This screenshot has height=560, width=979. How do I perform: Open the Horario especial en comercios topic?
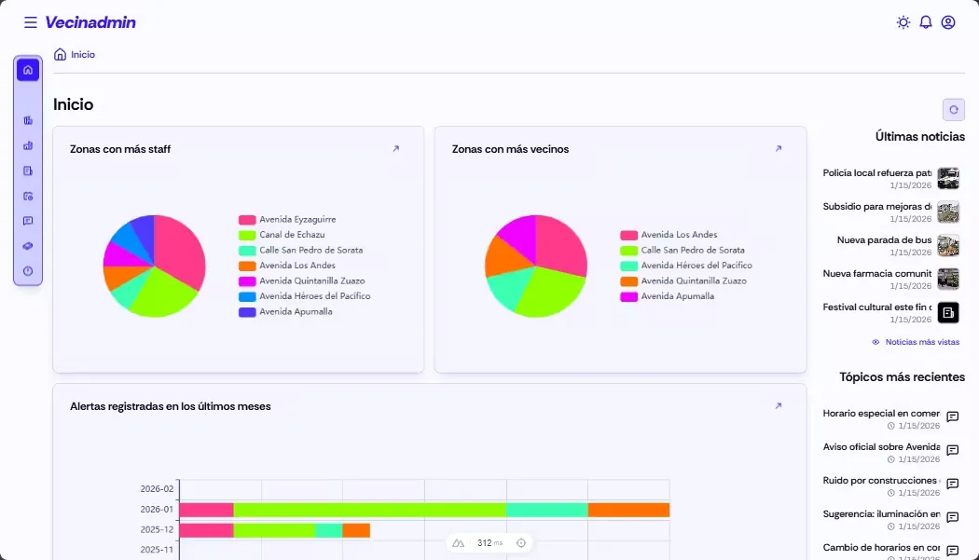pyautogui.click(x=881, y=413)
